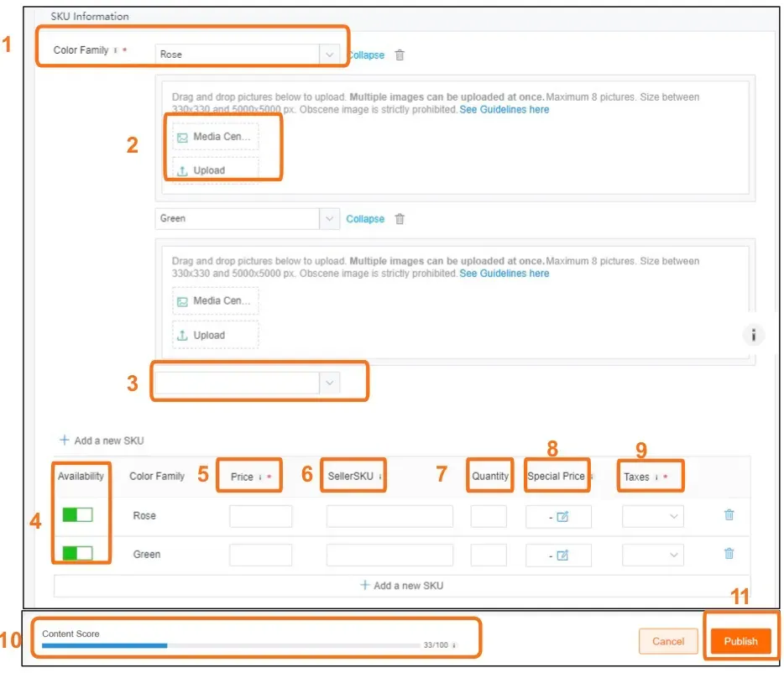Publish the product listing

click(740, 641)
